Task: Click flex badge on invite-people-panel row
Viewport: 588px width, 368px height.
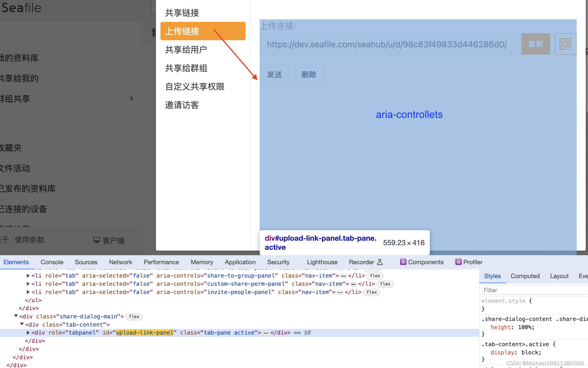Action: pos(372,292)
